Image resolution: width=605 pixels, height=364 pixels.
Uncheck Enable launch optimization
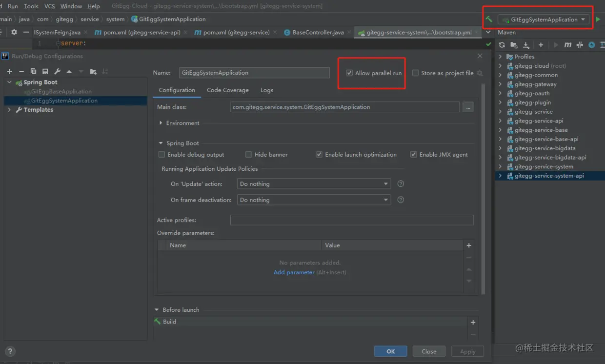pos(319,154)
